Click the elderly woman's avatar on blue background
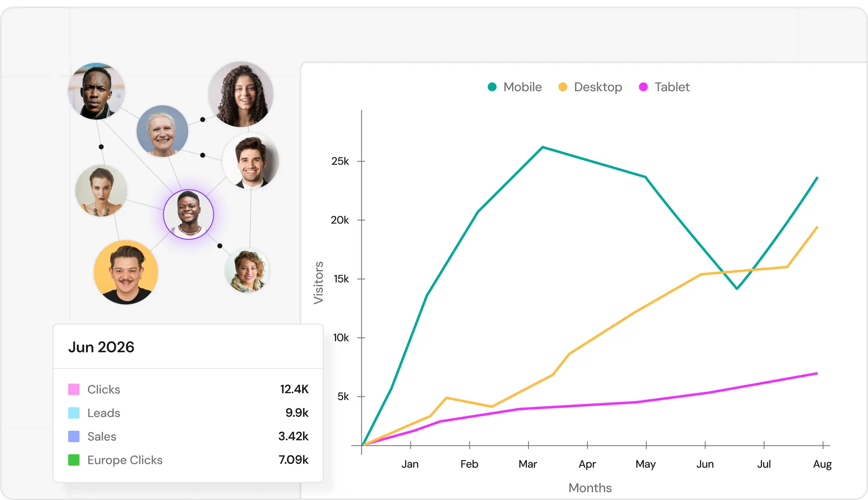The image size is (868, 500). click(162, 131)
